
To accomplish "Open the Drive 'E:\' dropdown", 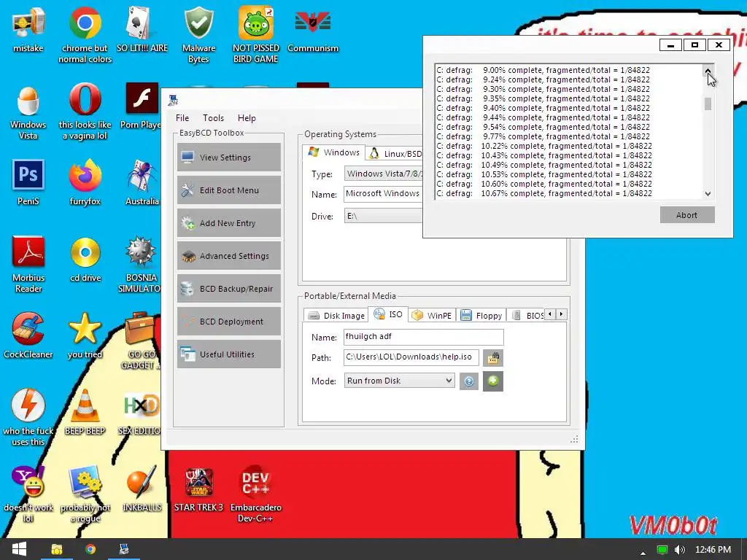I will (384, 216).
